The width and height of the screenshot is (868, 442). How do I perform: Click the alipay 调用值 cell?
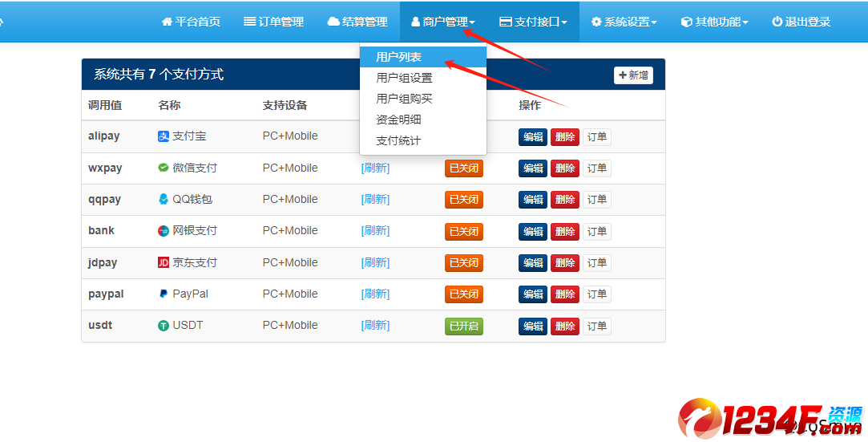pos(104,136)
